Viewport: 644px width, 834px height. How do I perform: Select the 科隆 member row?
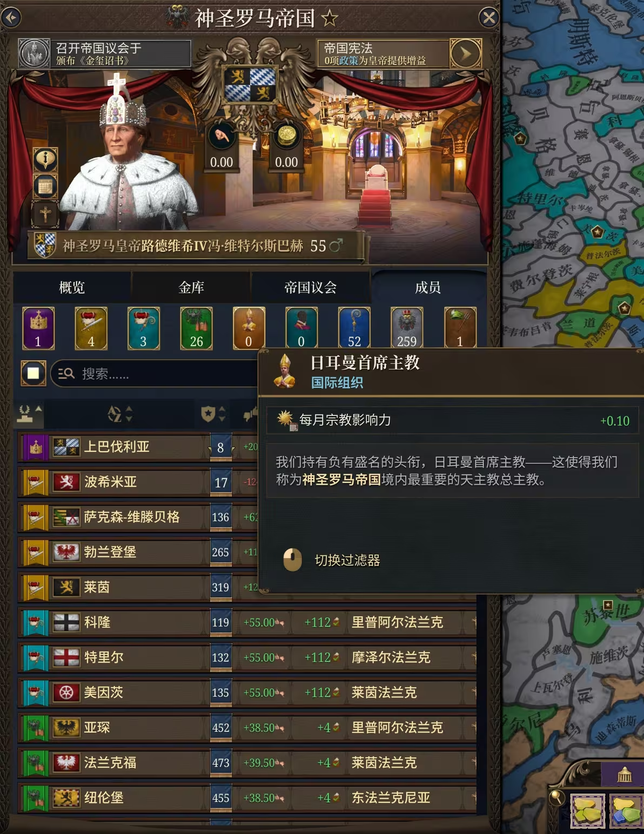click(x=247, y=622)
